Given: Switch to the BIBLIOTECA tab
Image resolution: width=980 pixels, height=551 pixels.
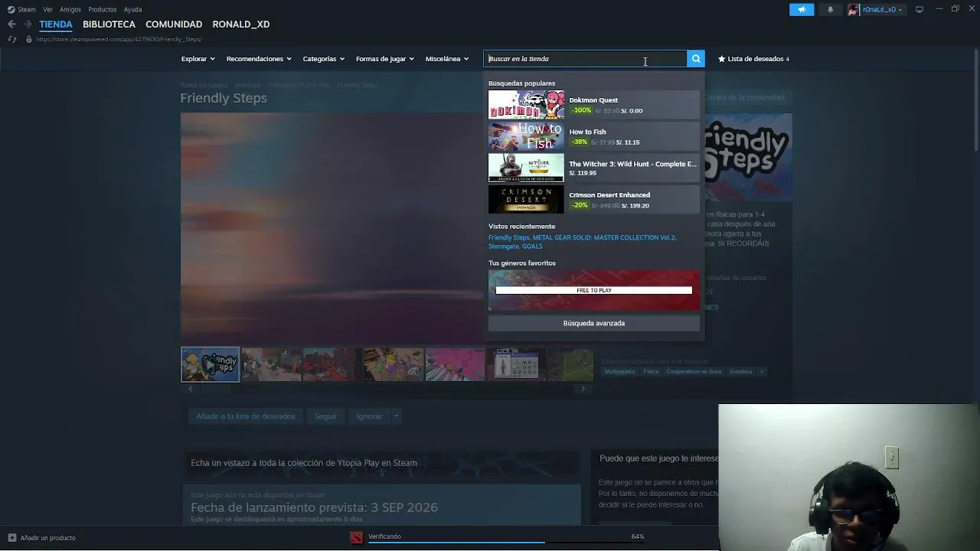Looking at the screenshot, I should point(109,24).
